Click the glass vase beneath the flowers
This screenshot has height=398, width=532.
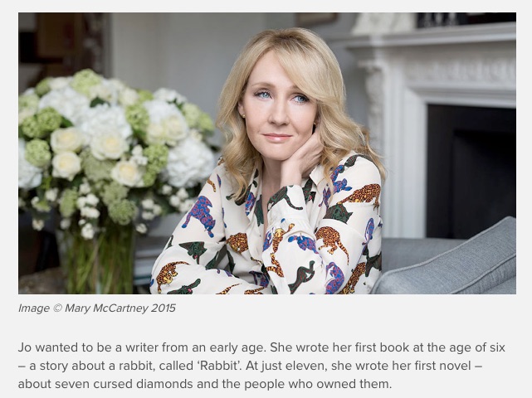(99, 260)
